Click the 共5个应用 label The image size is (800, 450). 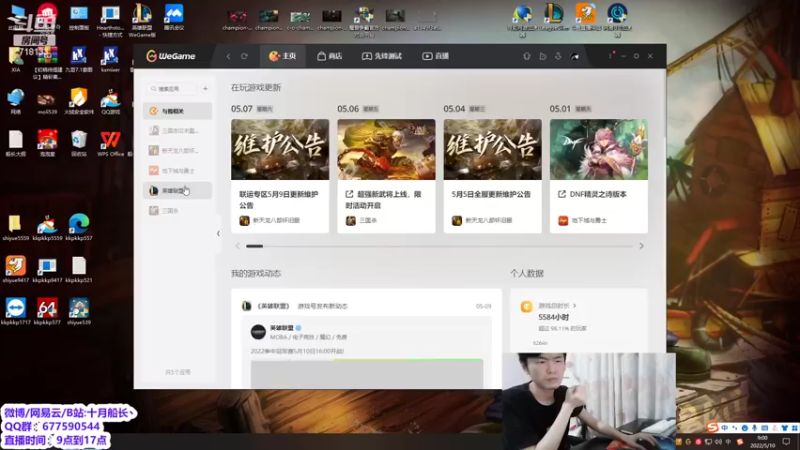pos(178,372)
